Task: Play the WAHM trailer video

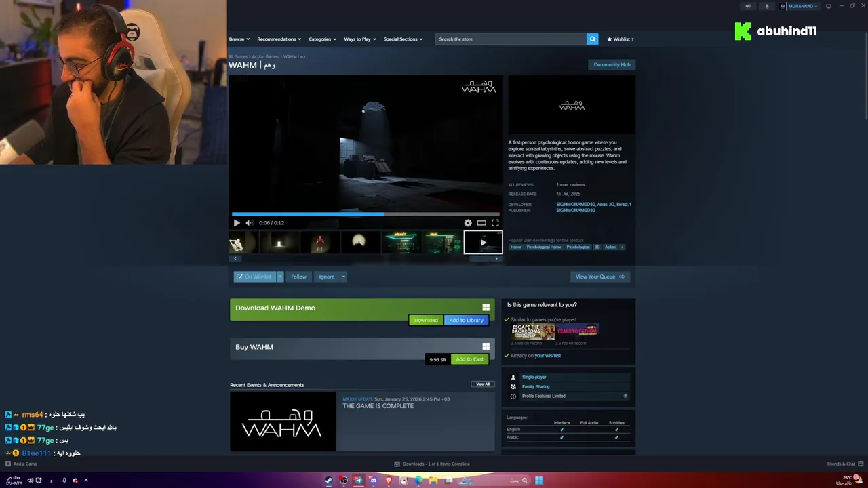Action: 237,223
